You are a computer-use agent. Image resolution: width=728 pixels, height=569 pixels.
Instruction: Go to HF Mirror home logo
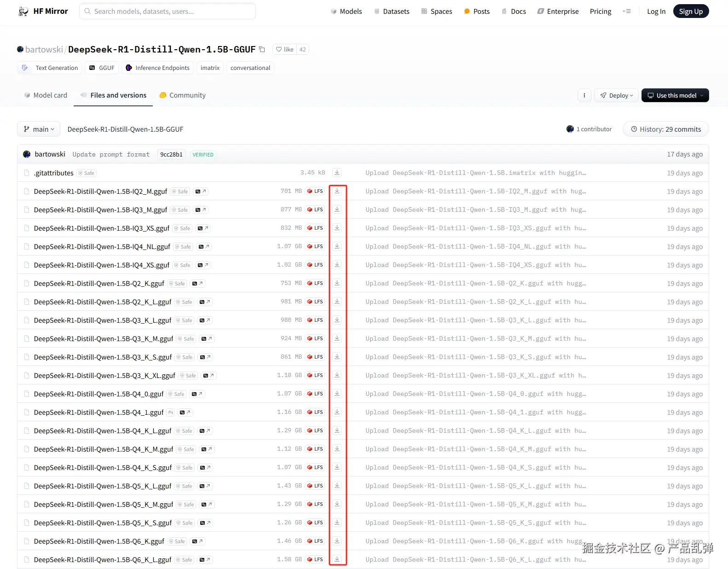click(x=43, y=11)
